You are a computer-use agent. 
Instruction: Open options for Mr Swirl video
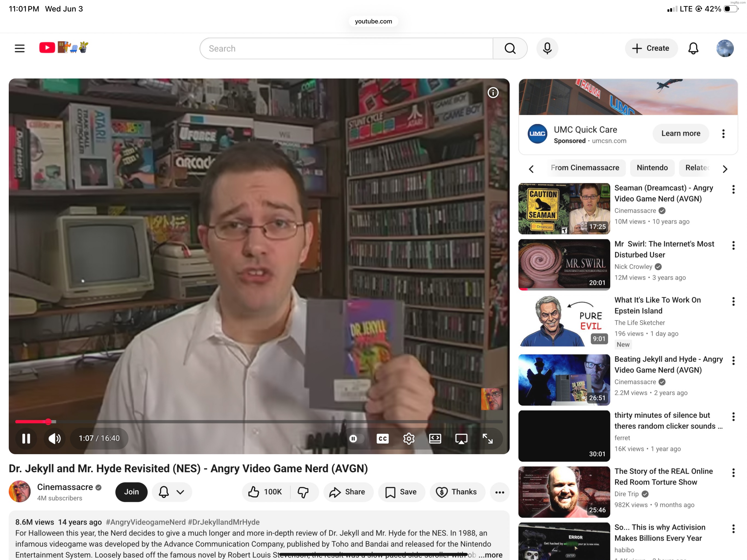point(733,246)
